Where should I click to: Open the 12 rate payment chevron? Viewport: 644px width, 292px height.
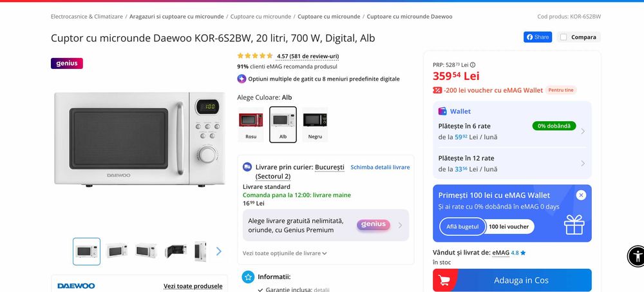pos(583,163)
